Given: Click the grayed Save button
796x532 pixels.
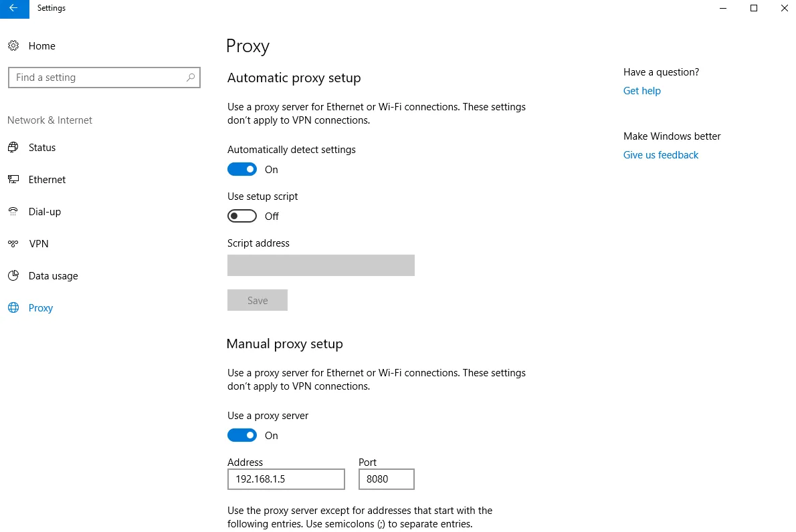Looking at the screenshot, I should [x=258, y=301].
